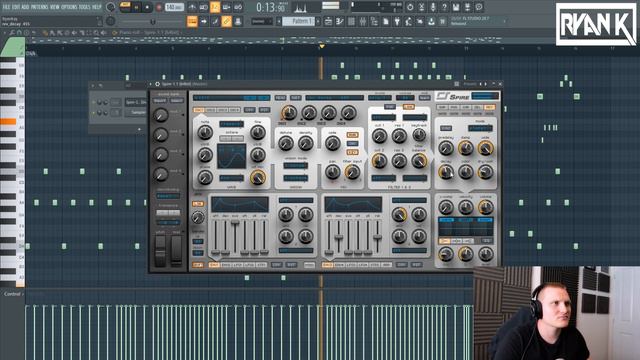The height and width of the screenshot is (360, 640).
Task: Click the View channel rack toolbar icon
Action: pyautogui.click(x=351, y=21)
